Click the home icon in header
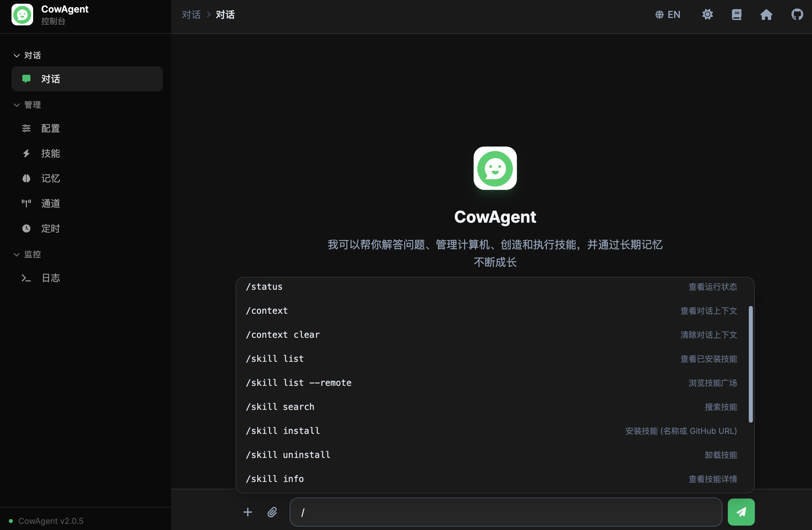The width and height of the screenshot is (812, 530). tap(766, 15)
